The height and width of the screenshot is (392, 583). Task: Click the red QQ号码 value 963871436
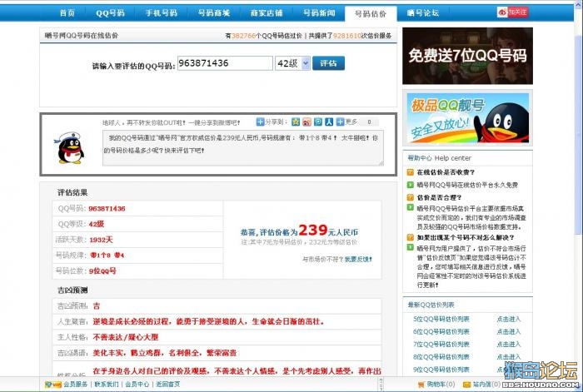tap(107, 208)
